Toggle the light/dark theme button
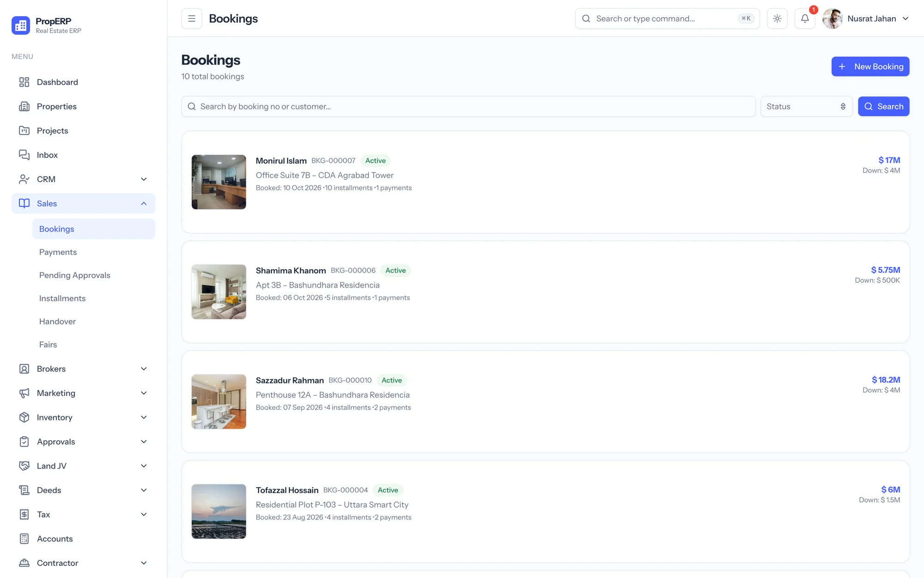The height and width of the screenshot is (578, 924). pyautogui.click(x=777, y=18)
